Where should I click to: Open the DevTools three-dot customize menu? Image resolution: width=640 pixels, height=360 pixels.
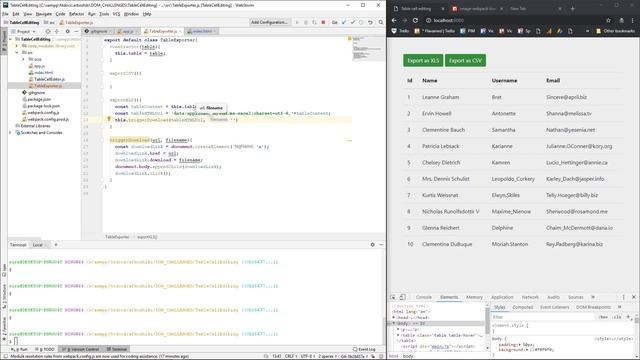coord(623,297)
